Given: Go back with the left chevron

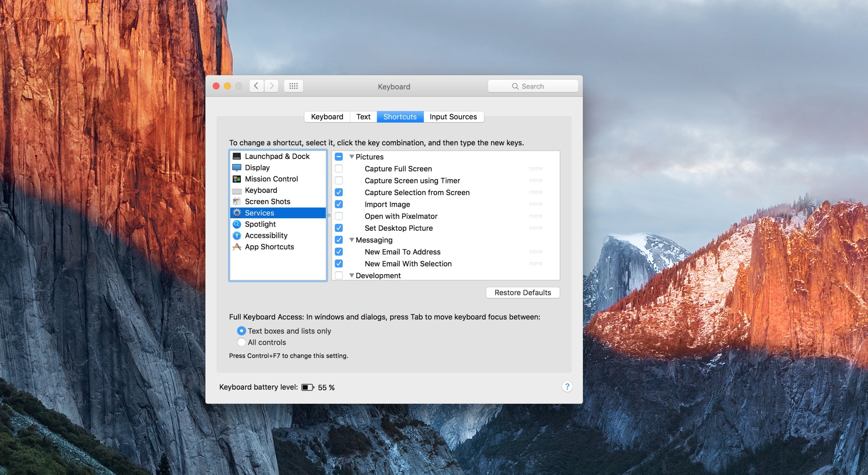Looking at the screenshot, I should (x=257, y=86).
